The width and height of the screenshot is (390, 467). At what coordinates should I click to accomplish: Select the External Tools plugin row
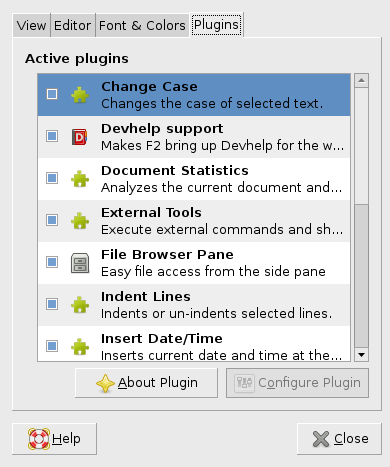194,221
